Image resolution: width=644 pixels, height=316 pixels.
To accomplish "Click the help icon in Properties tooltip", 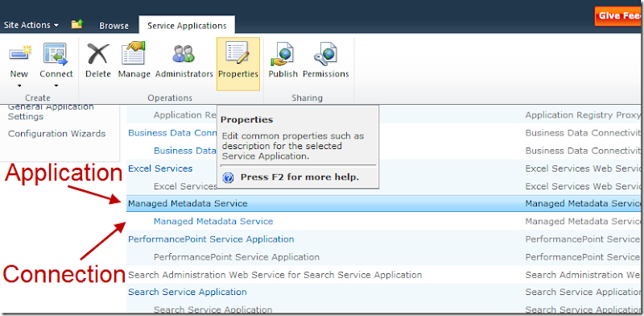I will point(228,177).
